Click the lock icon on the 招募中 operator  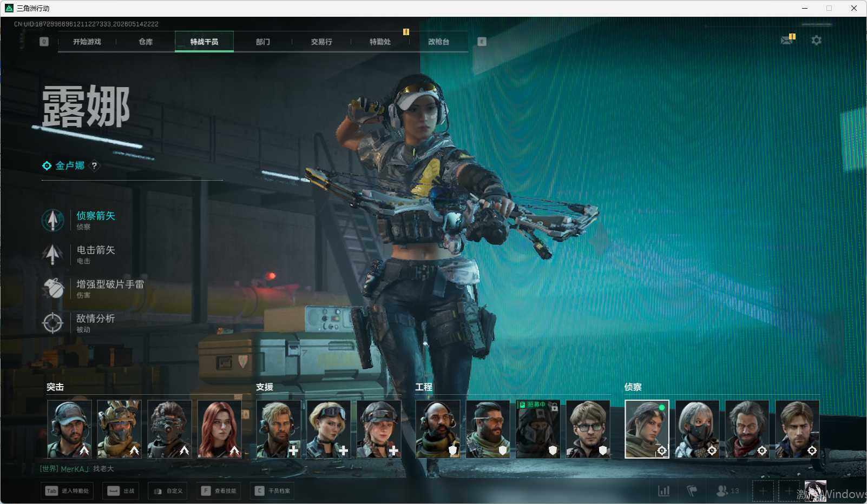(554, 406)
